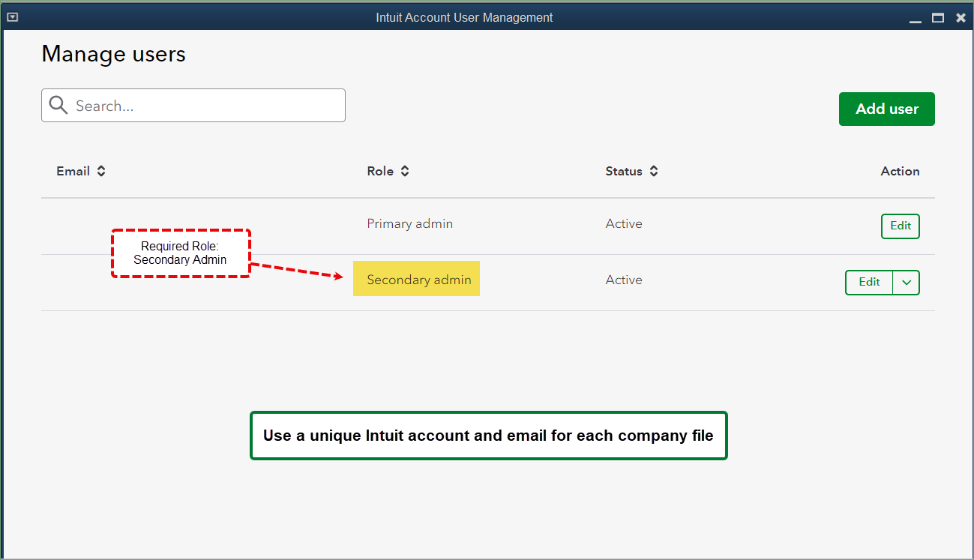974x560 pixels.
Task: Click the Manage users heading
Action: click(114, 54)
